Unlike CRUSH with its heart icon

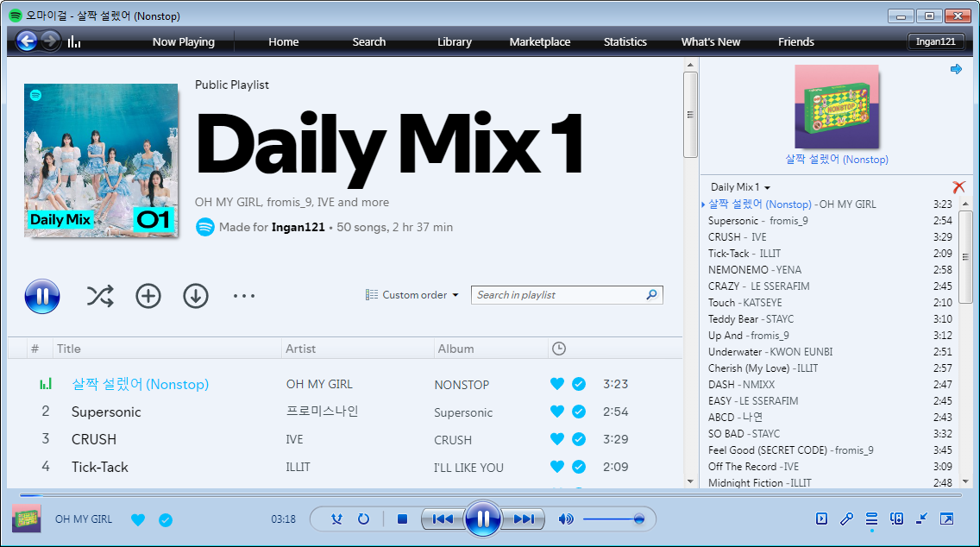pyautogui.click(x=557, y=439)
